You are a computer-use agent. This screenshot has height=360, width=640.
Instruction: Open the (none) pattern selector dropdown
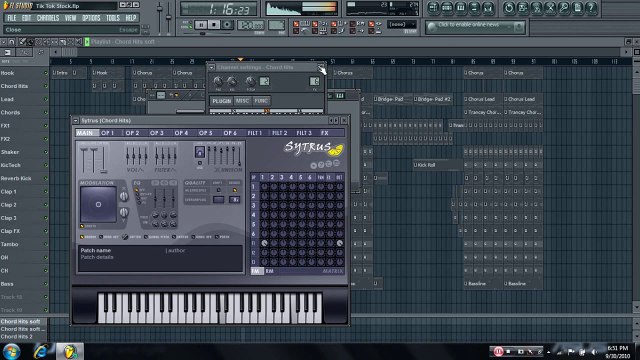pyautogui.click(x=401, y=24)
